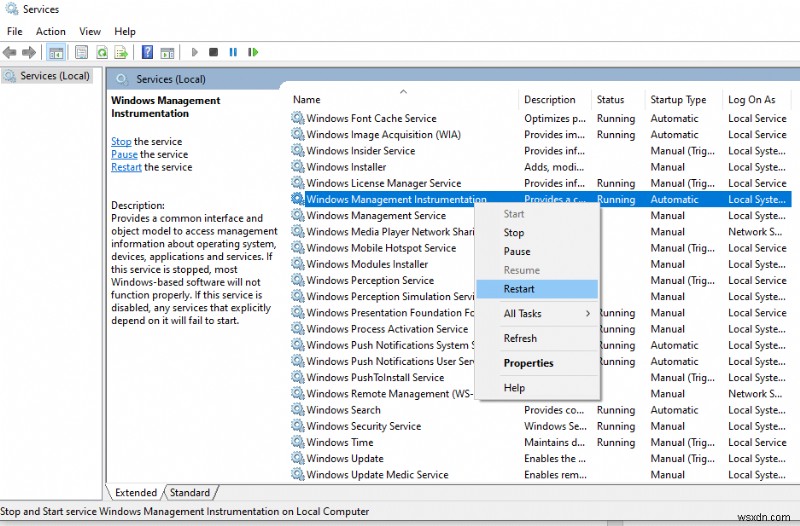
Task: Sort by the Description column header
Action: (555, 99)
